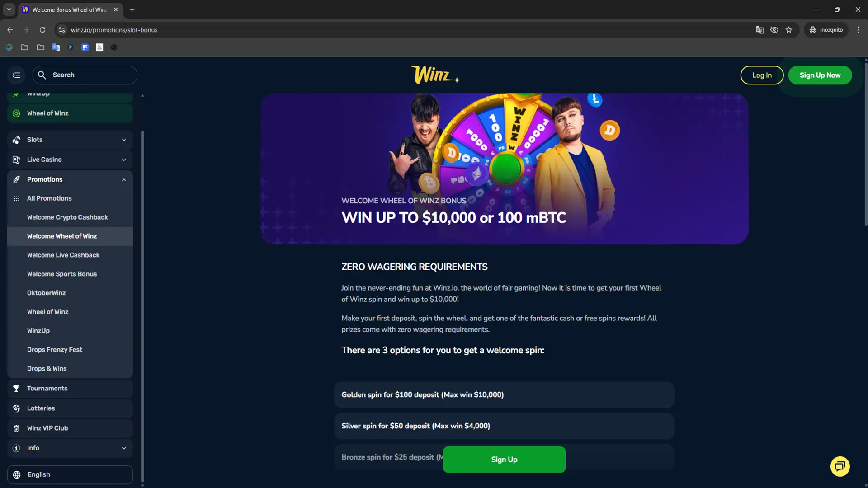The width and height of the screenshot is (868, 488).
Task: Expand the Golden spin deposit option
Action: coord(504,395)
